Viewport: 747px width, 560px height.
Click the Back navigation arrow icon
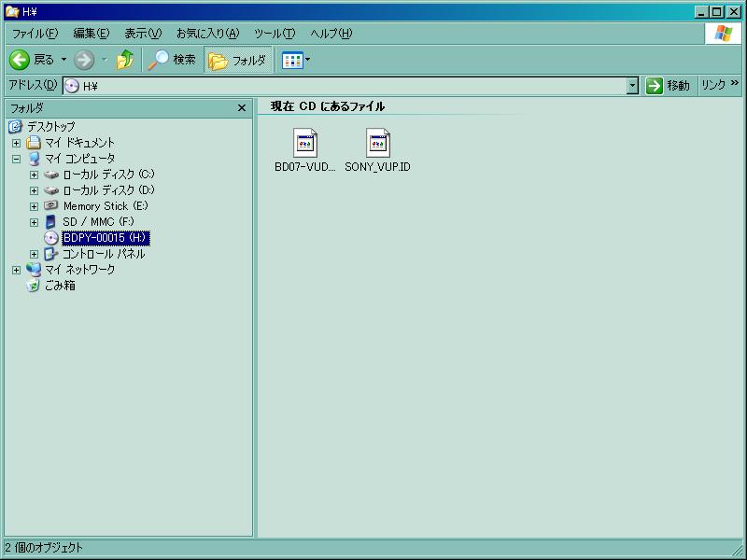20,60
